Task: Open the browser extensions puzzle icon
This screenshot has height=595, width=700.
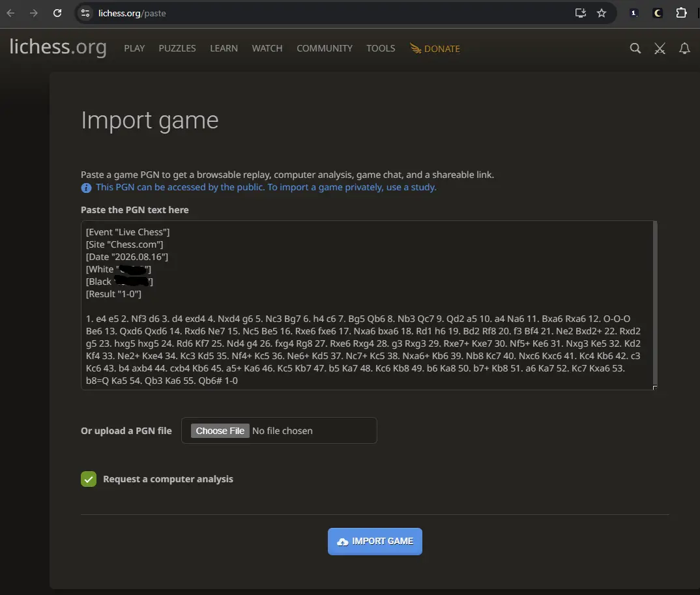Action: [x=681, y=13]
